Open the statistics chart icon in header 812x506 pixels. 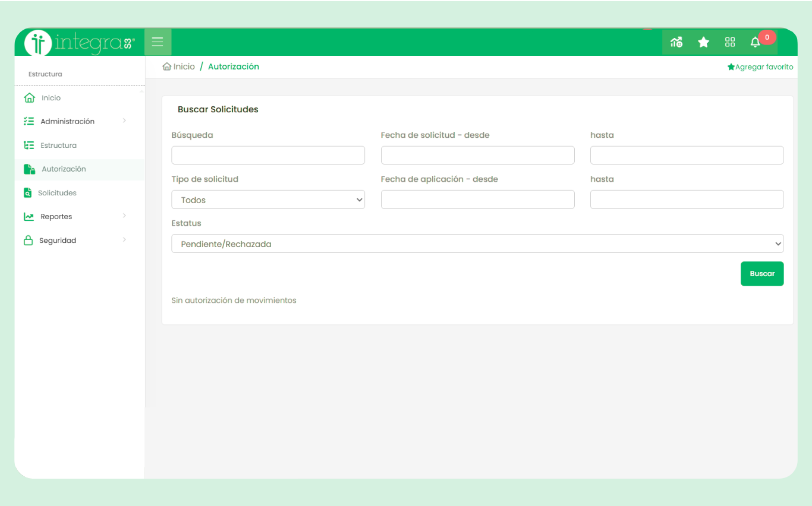click(x=676, y=42)
